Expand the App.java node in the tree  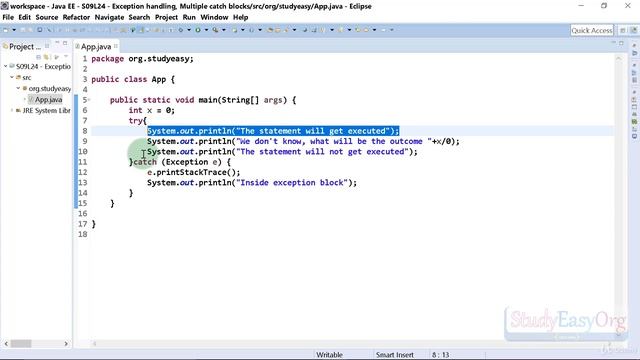point(24,99)
